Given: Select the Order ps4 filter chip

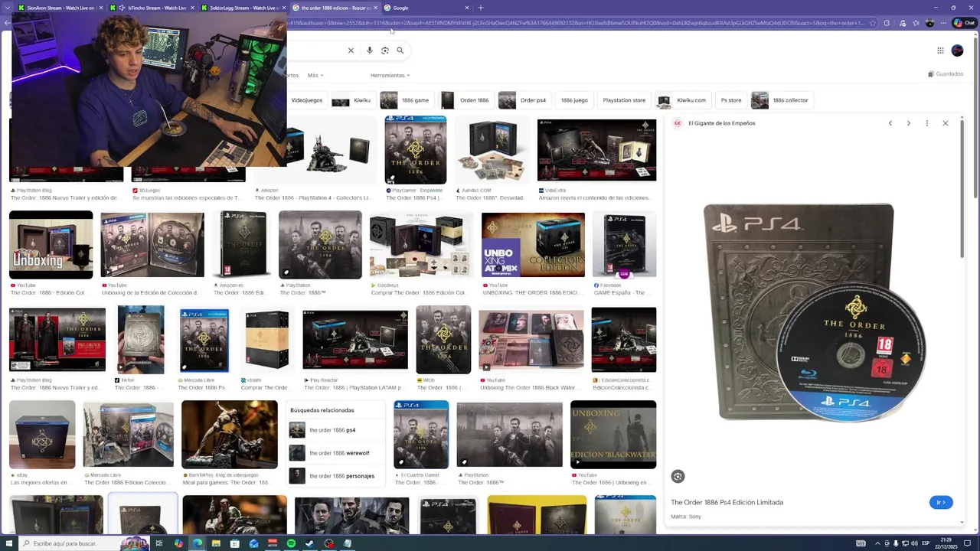Looking at the screenshot, I should [524, 100].
